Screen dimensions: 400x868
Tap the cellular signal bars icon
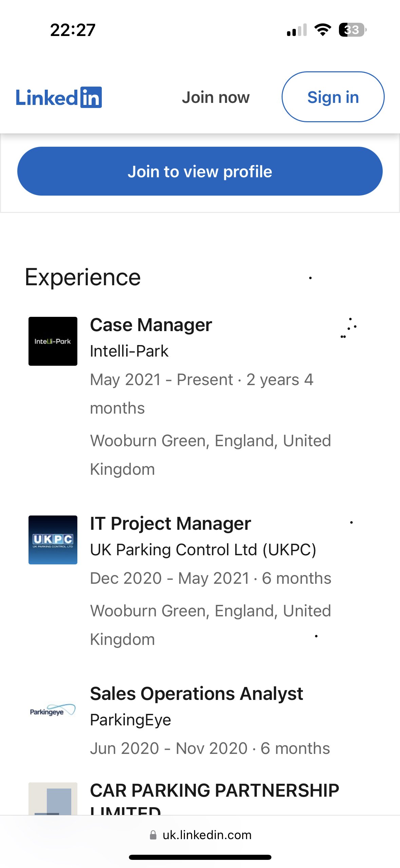tap(297, 30)
